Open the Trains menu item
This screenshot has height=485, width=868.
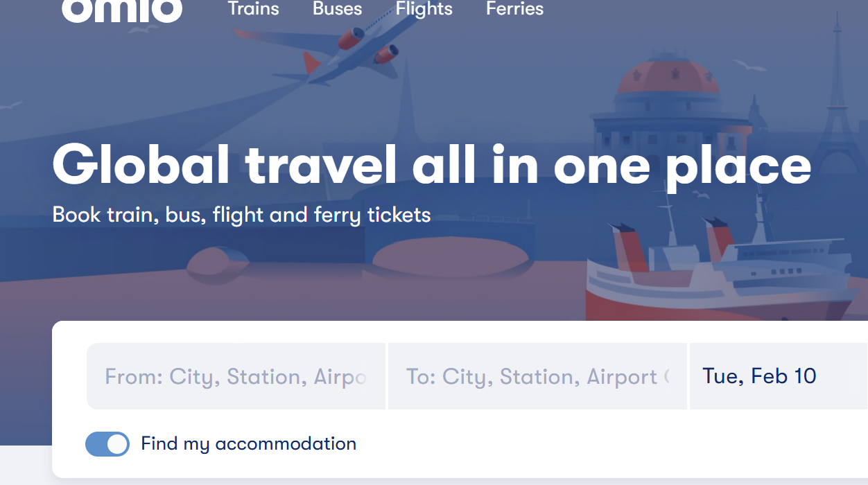253,9
